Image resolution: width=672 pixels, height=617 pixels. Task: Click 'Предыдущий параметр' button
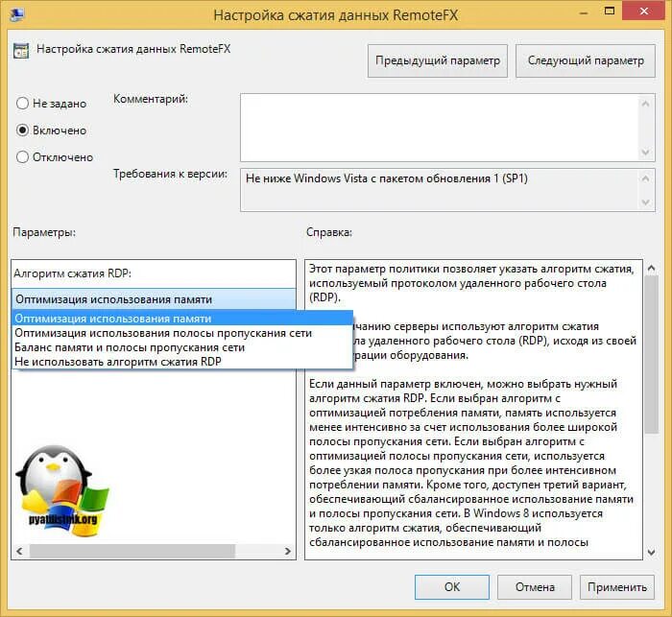[438, 60]
